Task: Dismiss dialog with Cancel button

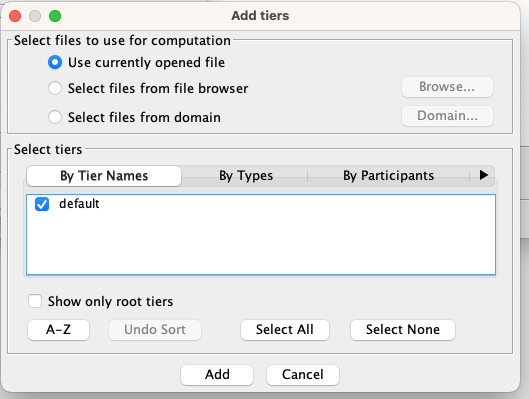Action: 303,374
